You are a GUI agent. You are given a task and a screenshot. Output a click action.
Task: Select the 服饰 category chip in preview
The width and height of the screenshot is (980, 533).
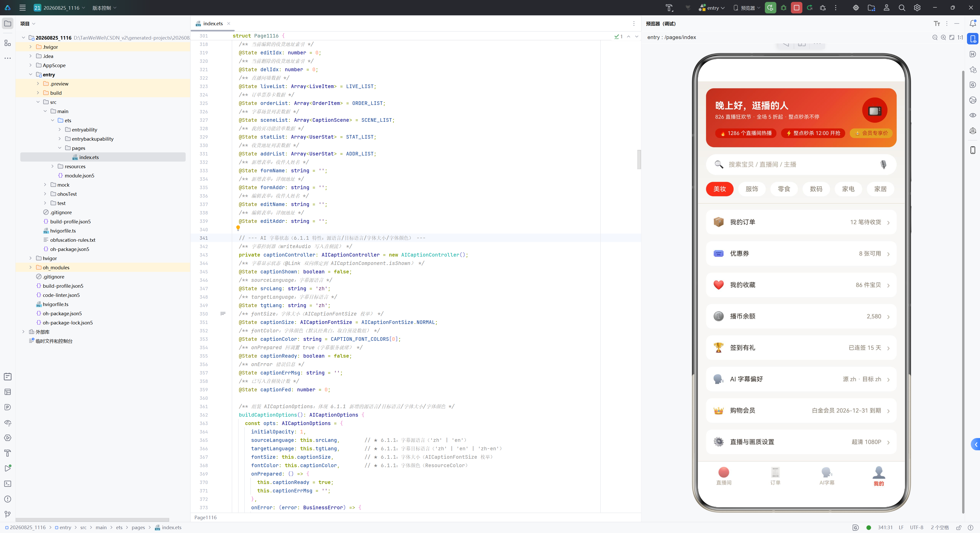point(751,189)
